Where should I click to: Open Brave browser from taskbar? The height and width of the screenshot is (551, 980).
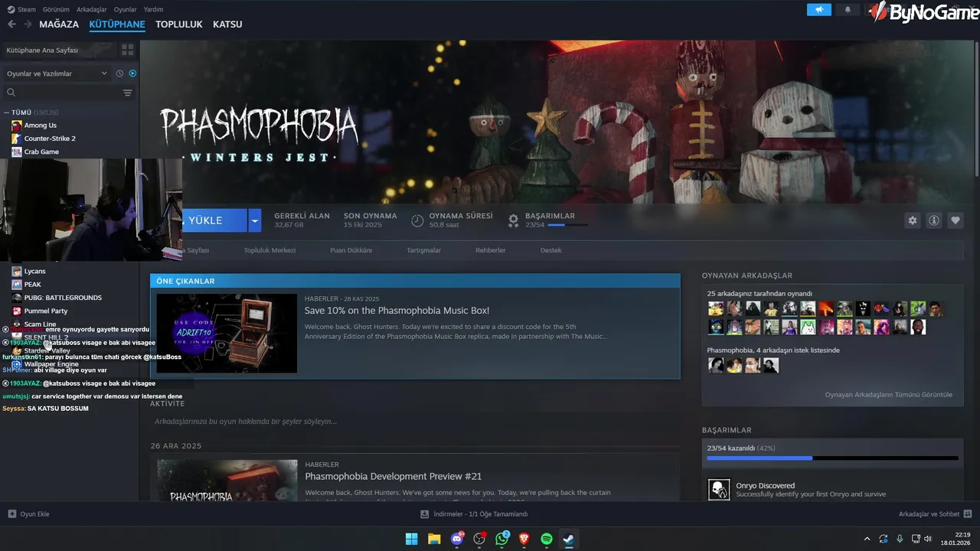(524, 539)
